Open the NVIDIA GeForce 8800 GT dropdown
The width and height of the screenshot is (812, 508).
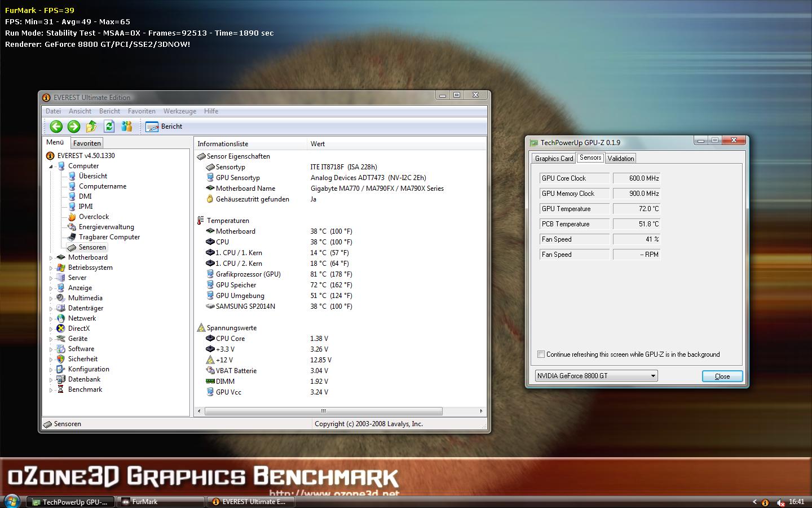[x=597, y=376]
